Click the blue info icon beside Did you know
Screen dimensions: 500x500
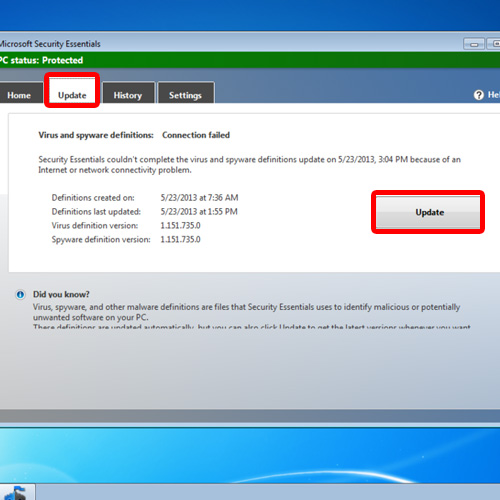(20, 295)
